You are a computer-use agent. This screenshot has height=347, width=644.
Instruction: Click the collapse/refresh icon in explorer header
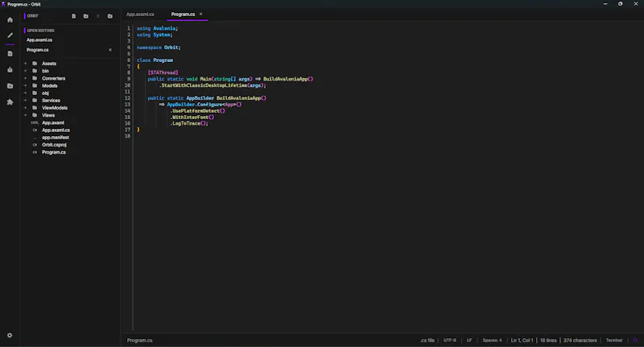tap(97, 16)
